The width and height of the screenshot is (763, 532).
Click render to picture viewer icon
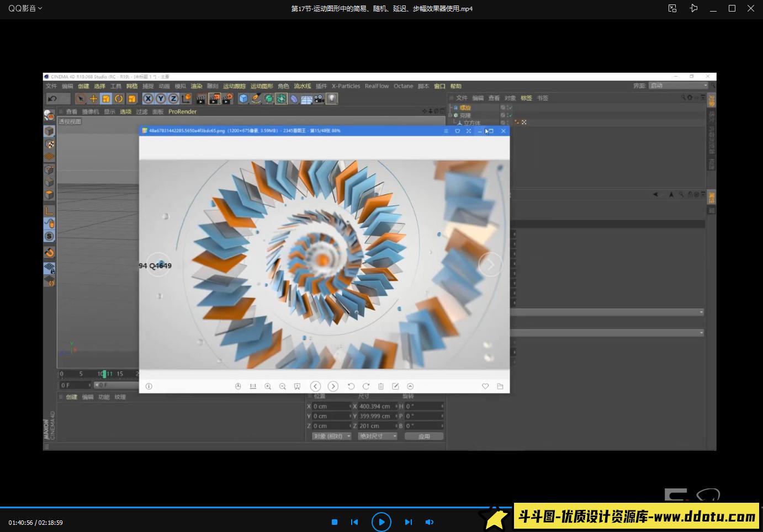214,99
